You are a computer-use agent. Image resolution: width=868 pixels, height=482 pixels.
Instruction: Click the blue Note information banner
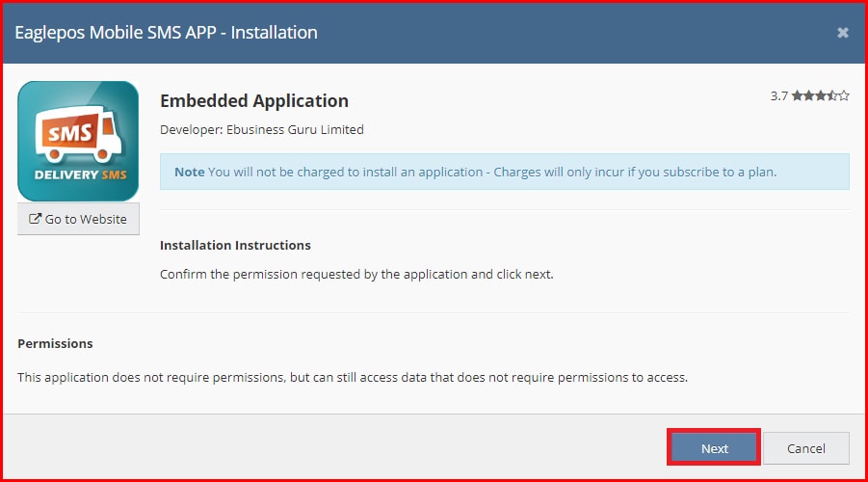click(504, 172)
